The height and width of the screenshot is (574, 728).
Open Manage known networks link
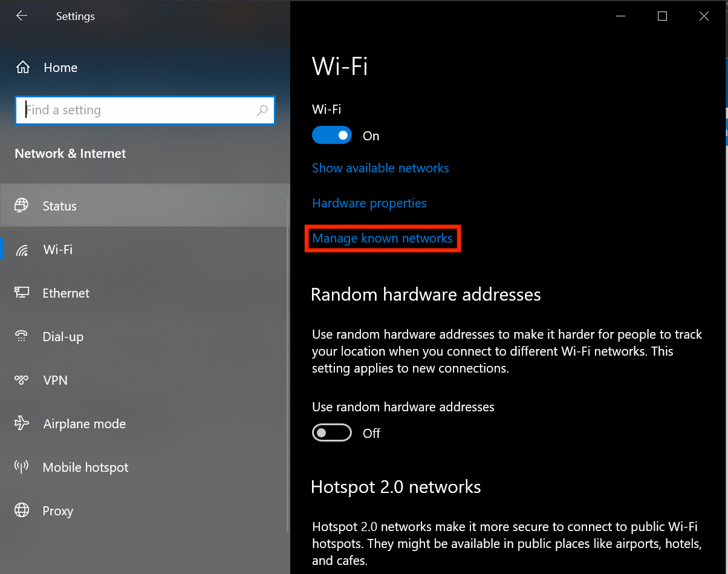[x=382, y=238]
